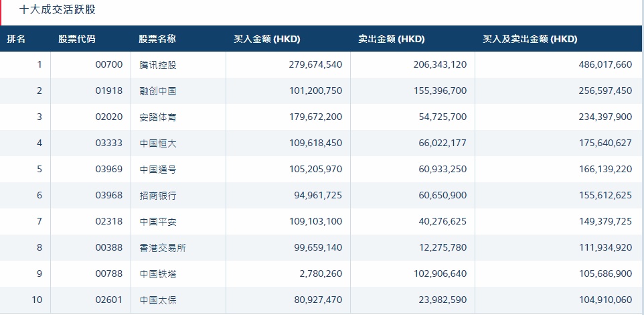The height and width of the screenshot is (315, 644).
Task: Select stock code 01918
Action: click(109, 91)
